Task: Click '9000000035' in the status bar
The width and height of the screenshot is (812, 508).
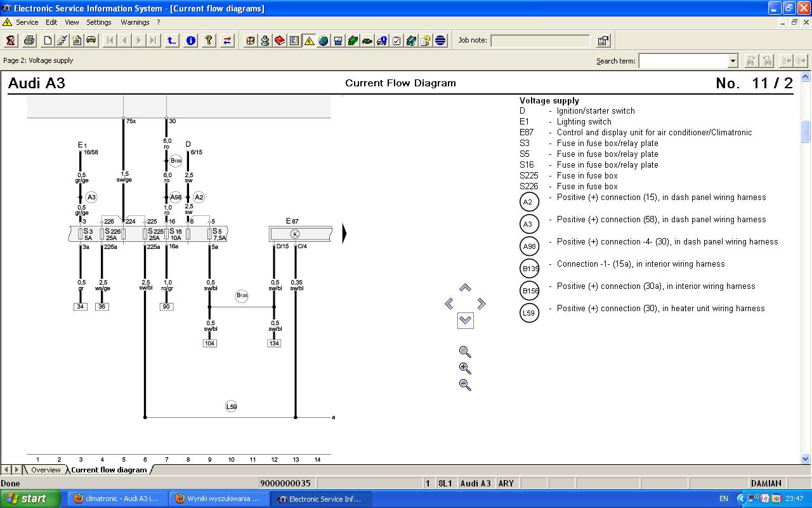Action: pyautogui.click(x=285, y=483)
